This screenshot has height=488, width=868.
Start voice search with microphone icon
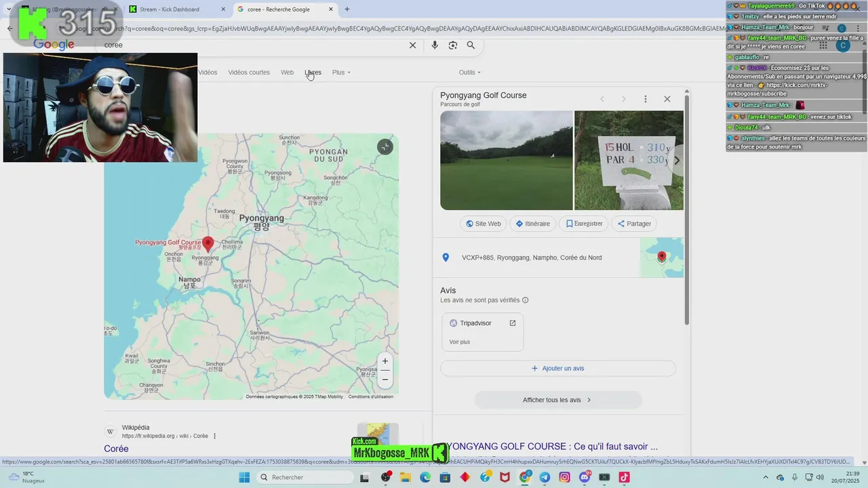click(435, 45)
